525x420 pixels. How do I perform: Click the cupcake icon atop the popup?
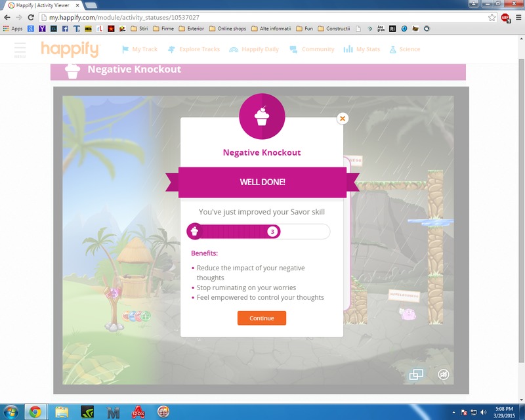262,116
